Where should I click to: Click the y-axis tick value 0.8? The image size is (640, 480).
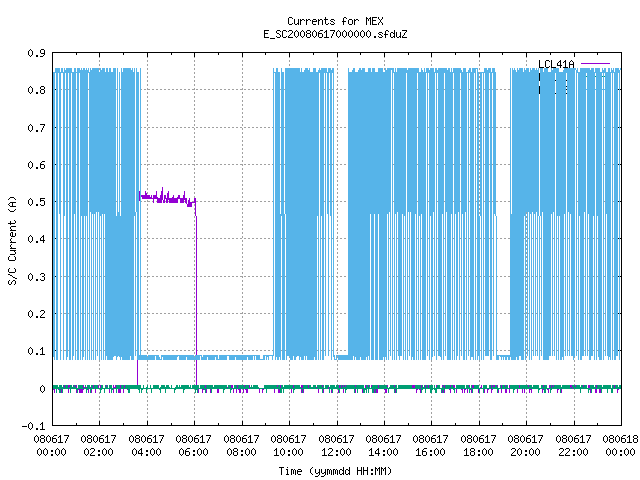(x=36, y=90)
